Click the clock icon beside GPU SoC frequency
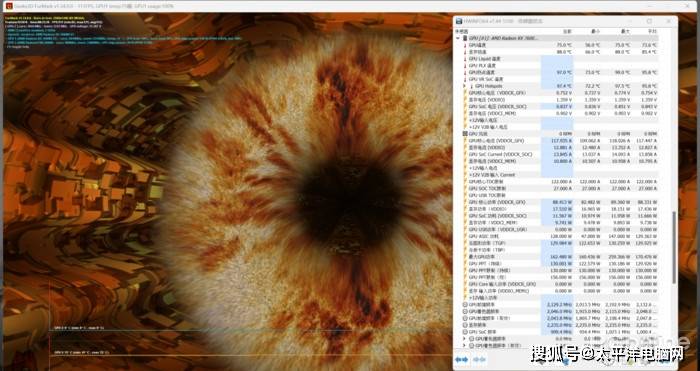The image size is (700, 371). pos(465,332)
